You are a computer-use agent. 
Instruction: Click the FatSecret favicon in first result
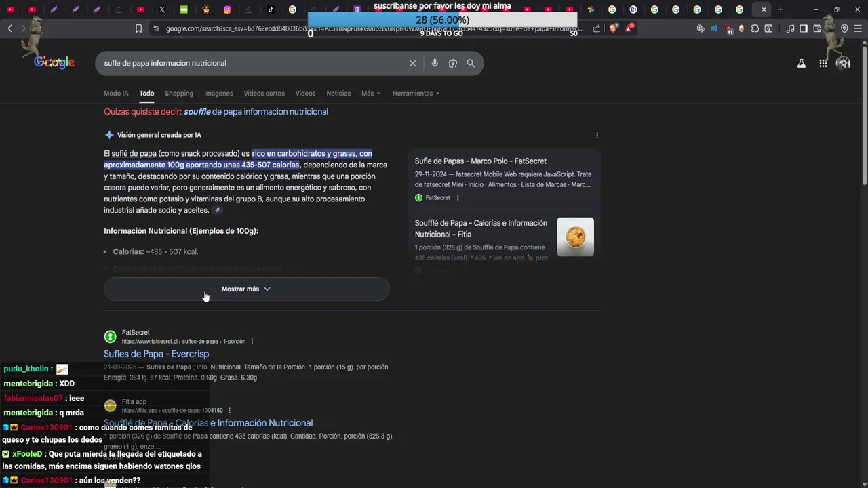click(x=110, y=337)
